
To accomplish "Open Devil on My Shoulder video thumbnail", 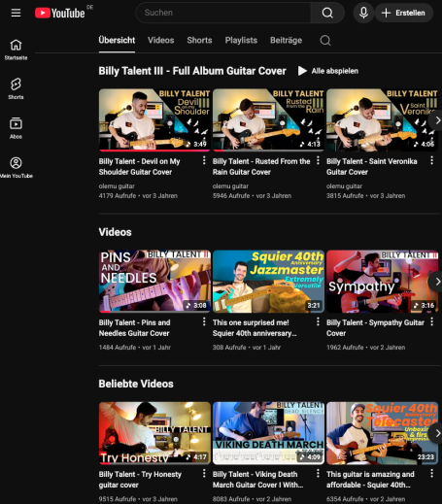I will 154,120.
